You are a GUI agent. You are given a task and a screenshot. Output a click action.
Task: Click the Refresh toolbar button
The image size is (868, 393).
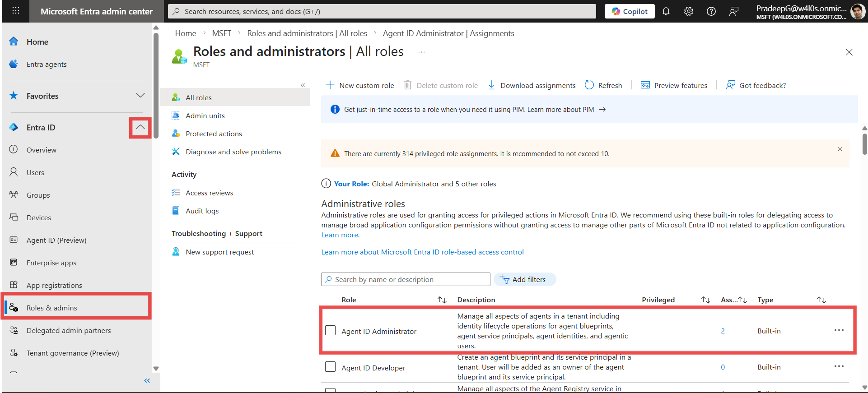[603, 85]
